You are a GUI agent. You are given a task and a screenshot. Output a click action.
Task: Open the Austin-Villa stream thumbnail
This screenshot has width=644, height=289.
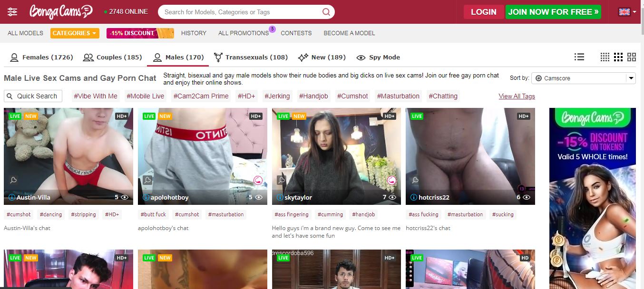tap(68, 156)
